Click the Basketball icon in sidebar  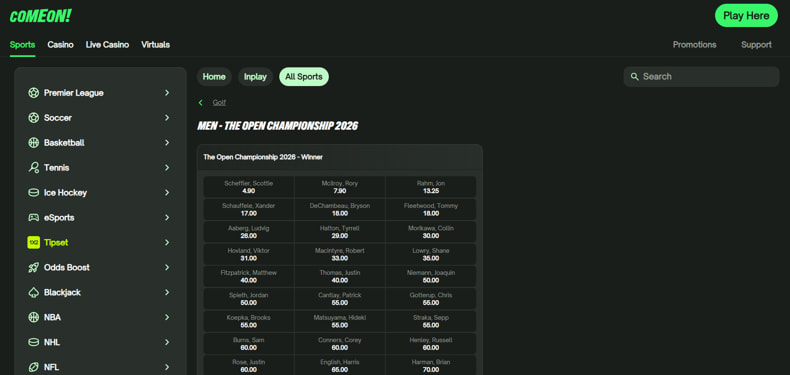tap(34, 143)
